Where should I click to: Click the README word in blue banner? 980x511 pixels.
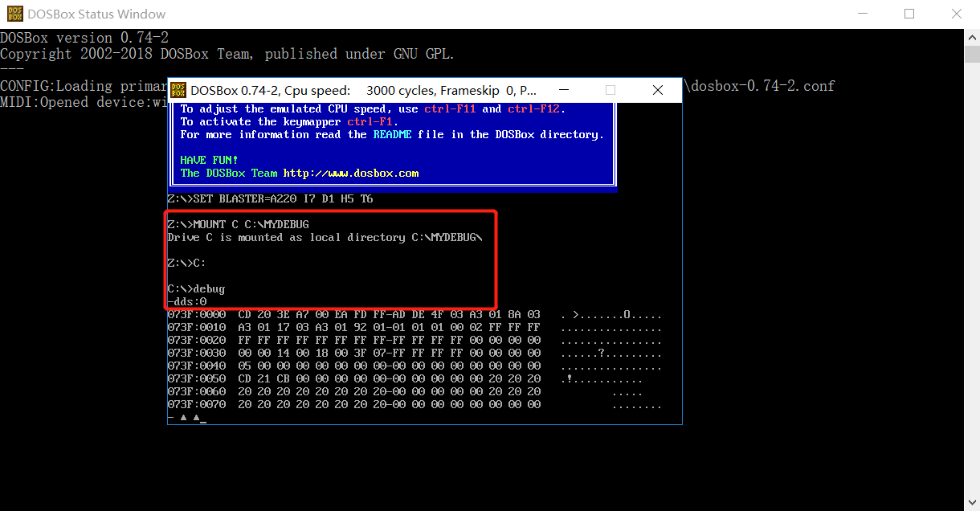392,134
